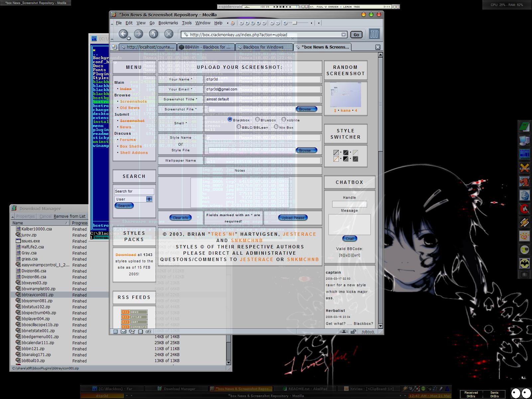Screen dimensions: 532x399
Task: Go back with the Mozilla Back button
Action: click(x=123, y=34)
